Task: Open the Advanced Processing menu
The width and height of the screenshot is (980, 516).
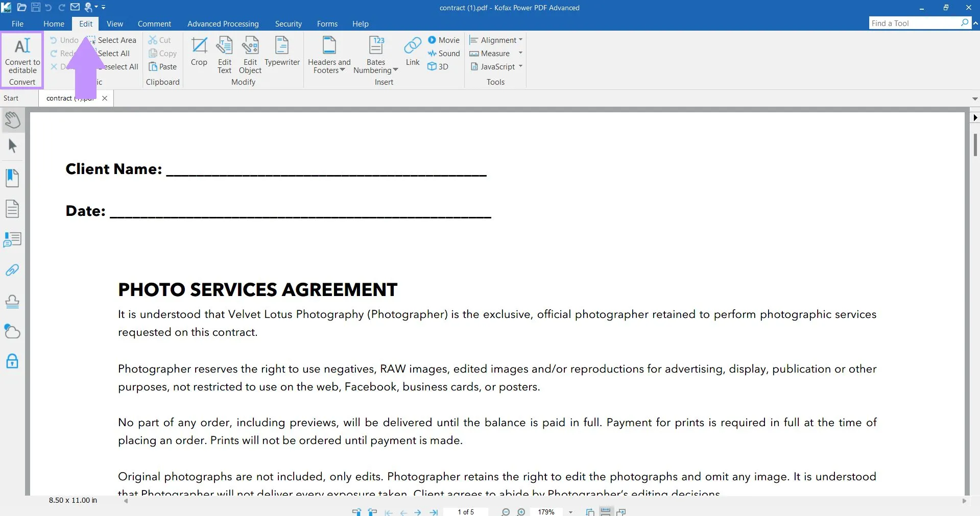Action: click(x=223, y=23)
